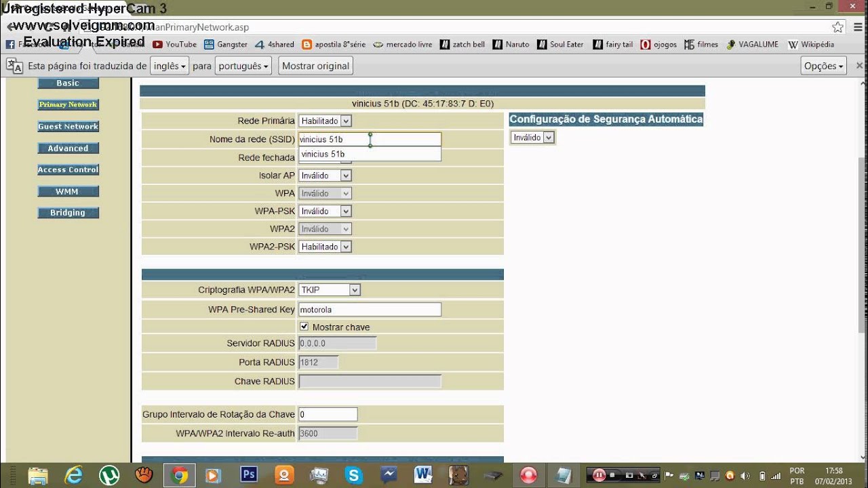This screenshot has height=488, width=868.
Task: Open the WPA-PSK dropdown
Action: (x=325, y=211)
